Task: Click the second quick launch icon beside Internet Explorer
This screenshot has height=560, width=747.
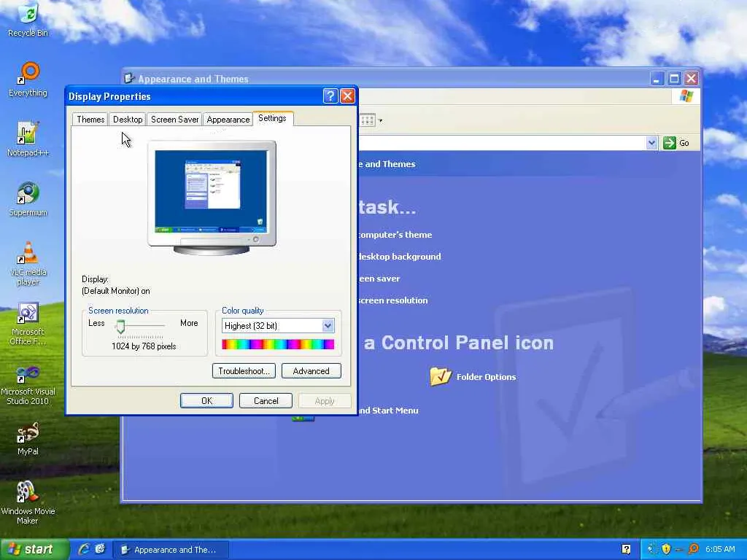Action: pyautogui.click(x=100, y=549)
